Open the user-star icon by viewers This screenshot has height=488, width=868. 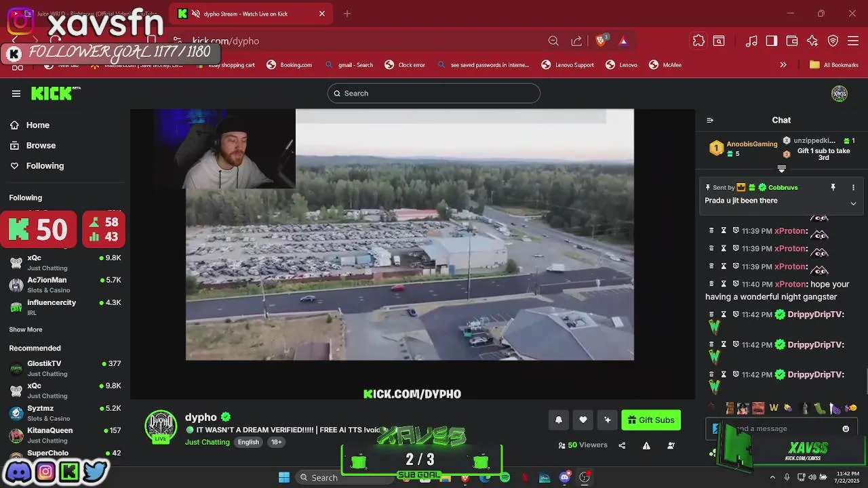[x=671, y=445]
